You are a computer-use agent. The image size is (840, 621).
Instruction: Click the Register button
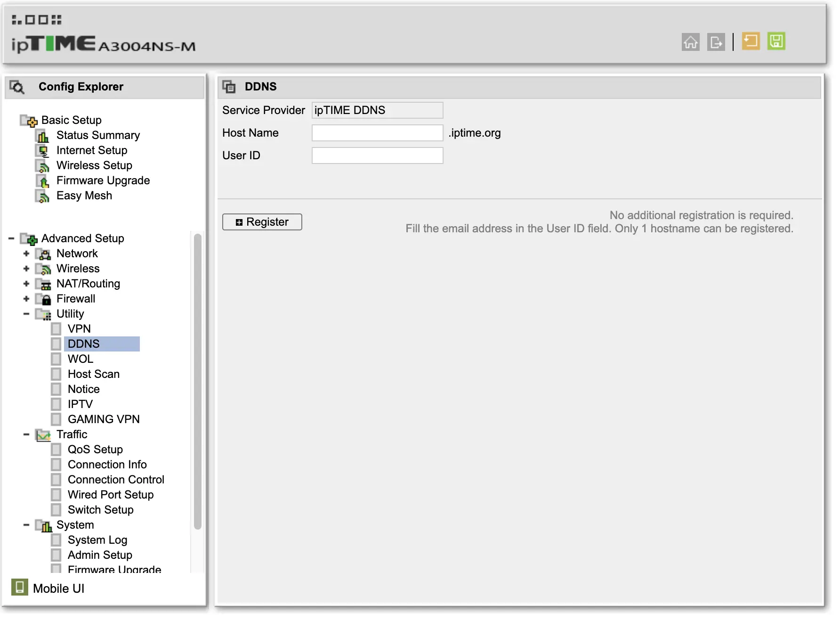[x=262, y=222]
